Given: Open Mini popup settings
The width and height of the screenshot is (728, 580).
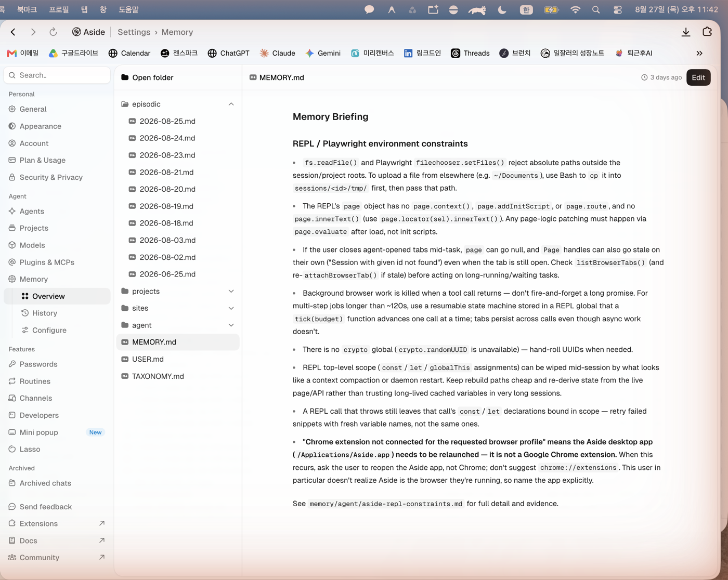Looking at the screenshot, I should (57, 432).
